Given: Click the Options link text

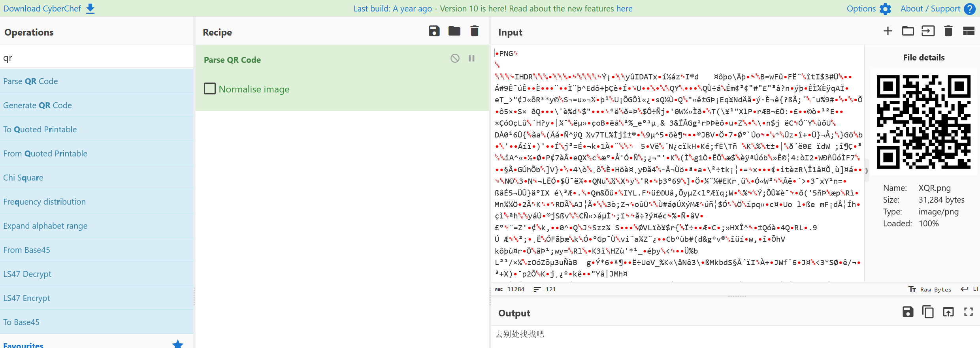Looking at the screenshot, I should (x=861, y=9).
